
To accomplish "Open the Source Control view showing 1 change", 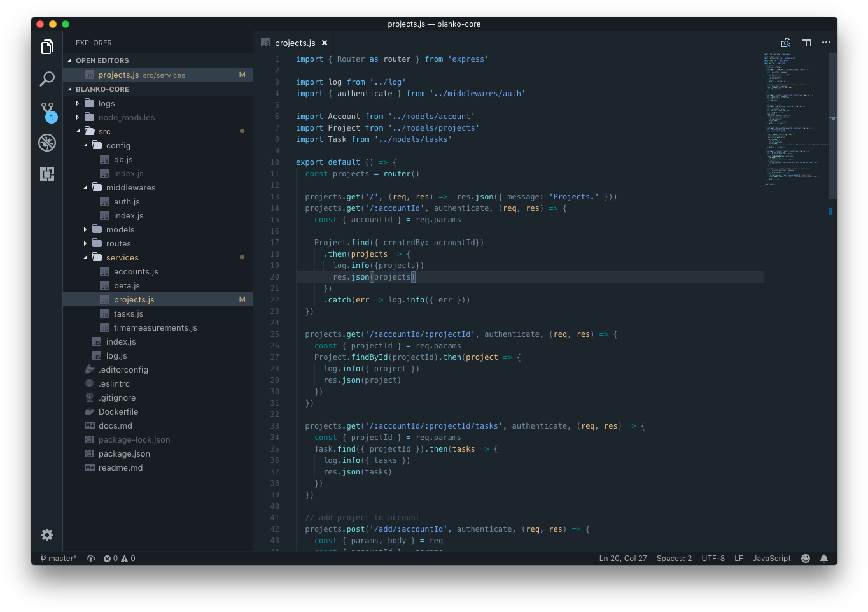I will (46, 111).
